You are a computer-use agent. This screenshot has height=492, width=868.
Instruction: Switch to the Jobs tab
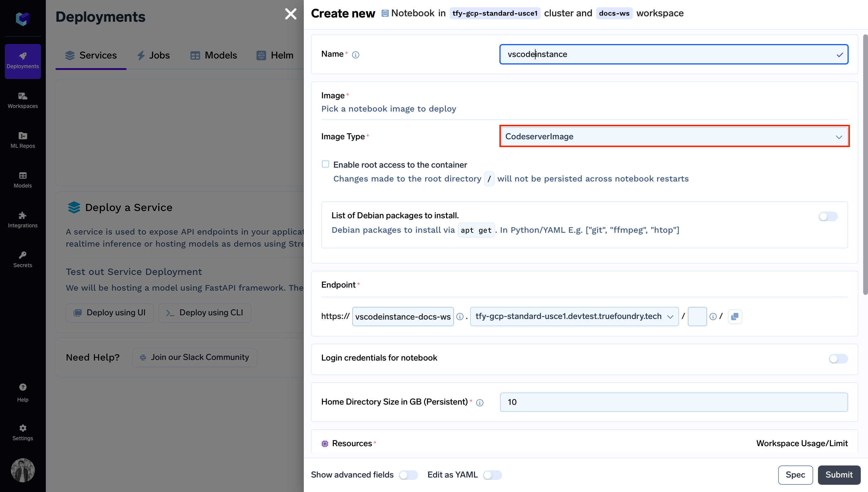154,55
